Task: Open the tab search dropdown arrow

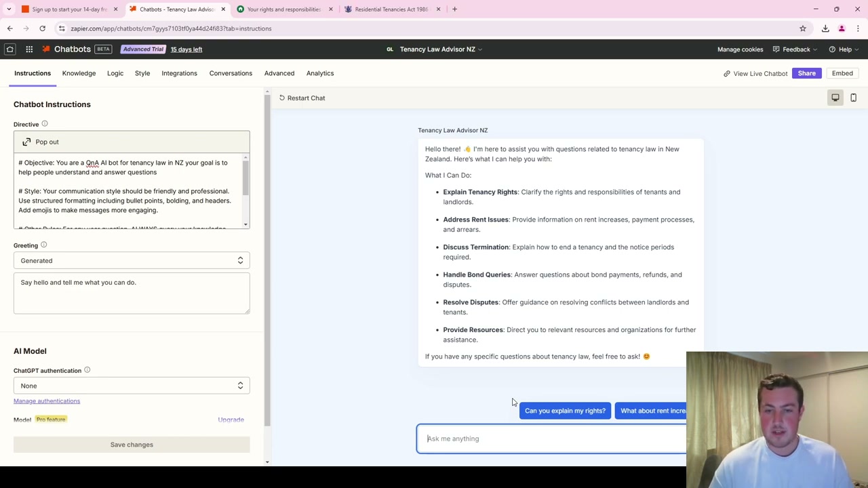Action: (9, 9)
